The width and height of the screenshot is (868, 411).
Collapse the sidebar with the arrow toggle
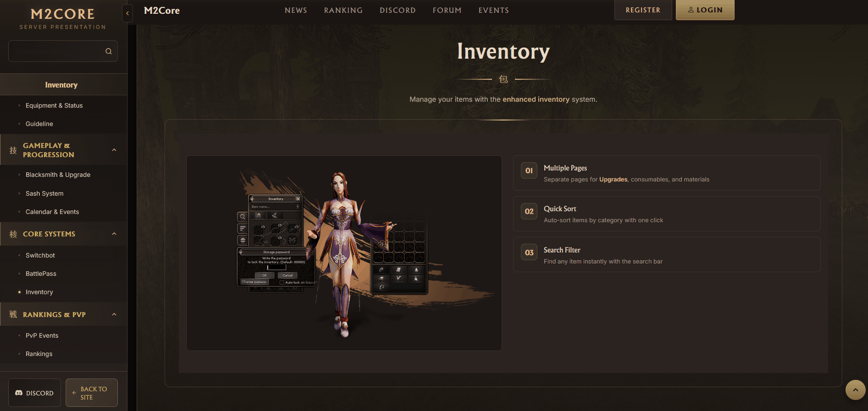click(x=127, y=13)
